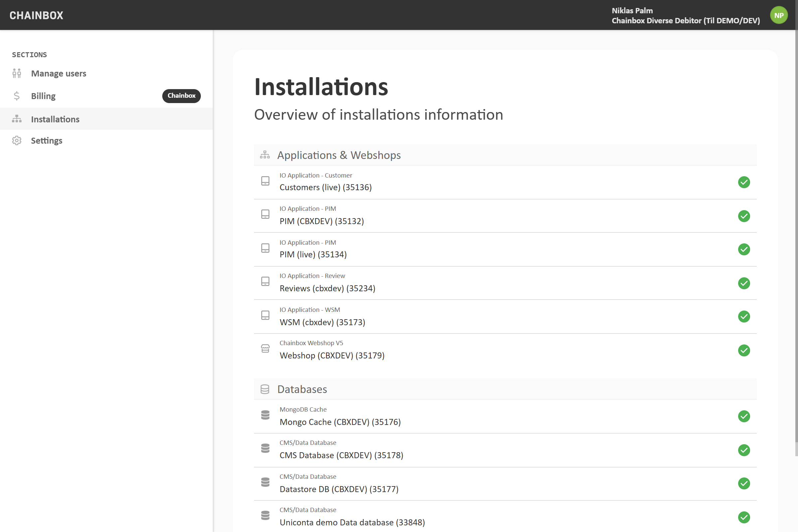Click the Chainbox badge next to Billing
The height and width of the screenshot is (532, 798).
tap(181, 96)
